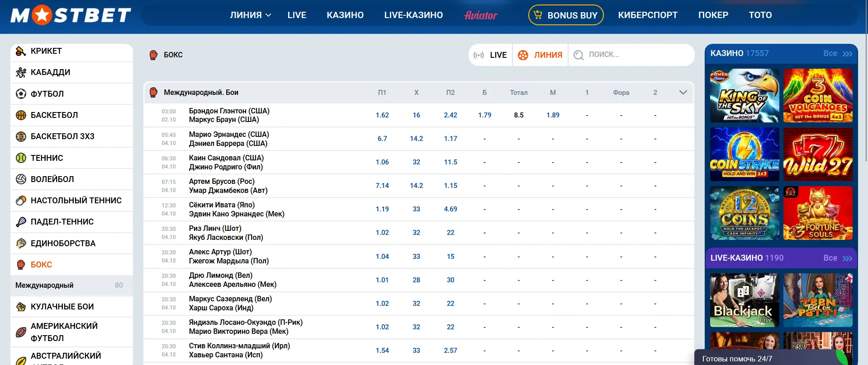Open Все link for LIVE-КАЗИНО
Image resolution: width=868 pixels, height=365 pixels.
[x=838, y=258]
